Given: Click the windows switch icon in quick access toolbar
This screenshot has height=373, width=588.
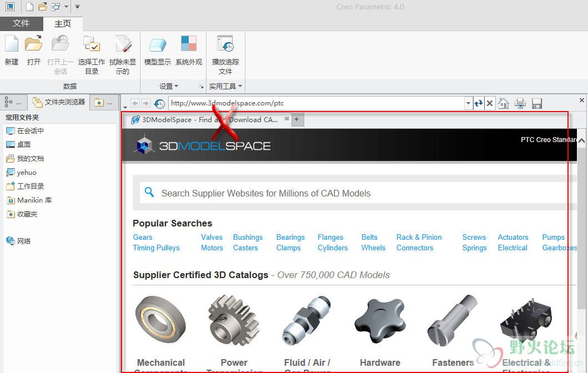Looking at the screenshot, I should [x=56, y=6].
